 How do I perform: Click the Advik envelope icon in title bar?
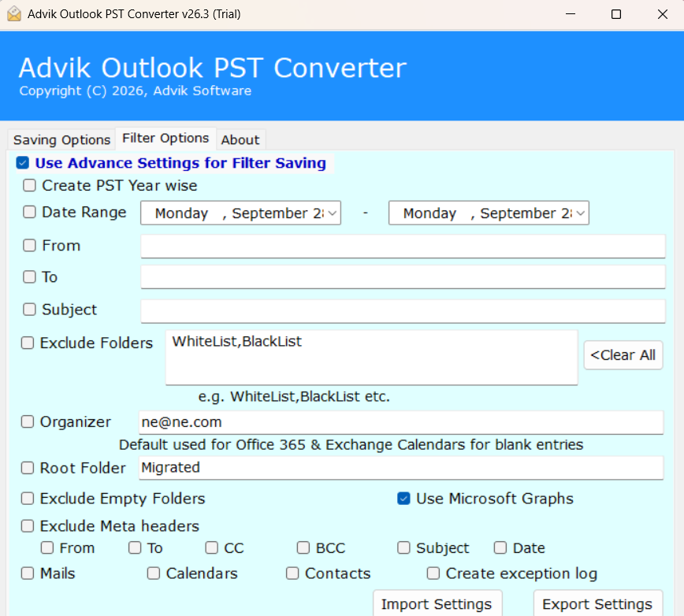[x=14, y=14]
